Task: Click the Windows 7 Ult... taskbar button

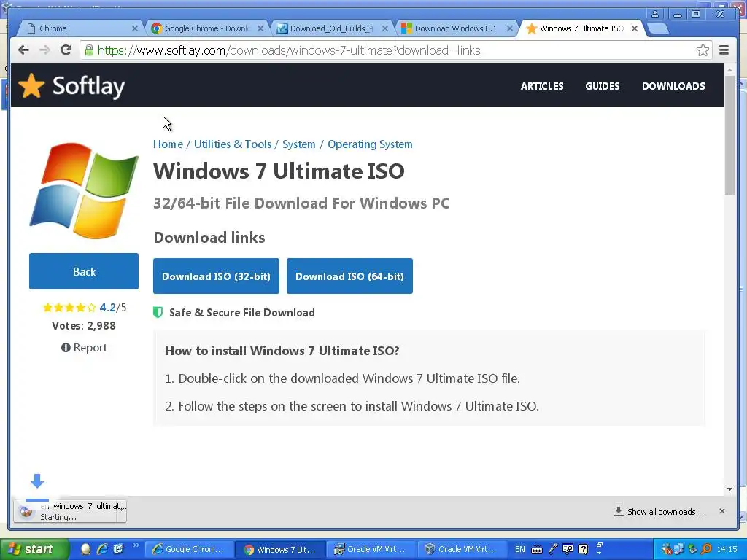Action: (279, 550)
